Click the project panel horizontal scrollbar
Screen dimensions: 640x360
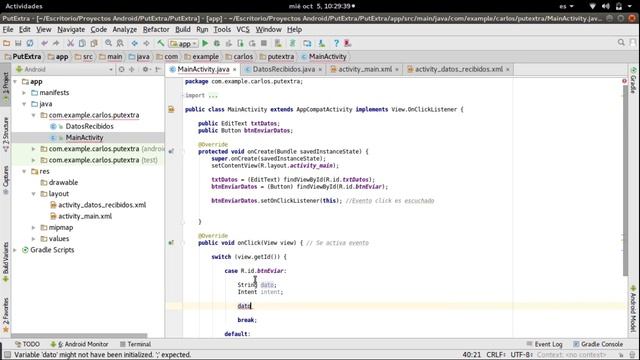pos(80,336)
